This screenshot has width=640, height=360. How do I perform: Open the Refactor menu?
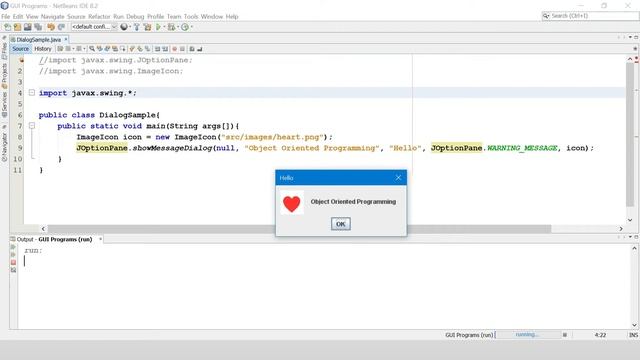[x=99, y=16]
